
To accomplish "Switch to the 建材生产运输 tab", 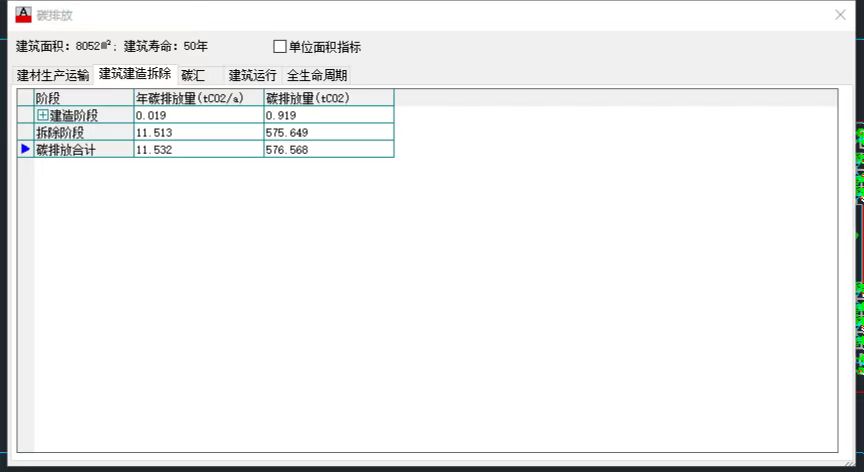I will click(x=53, y=75).
